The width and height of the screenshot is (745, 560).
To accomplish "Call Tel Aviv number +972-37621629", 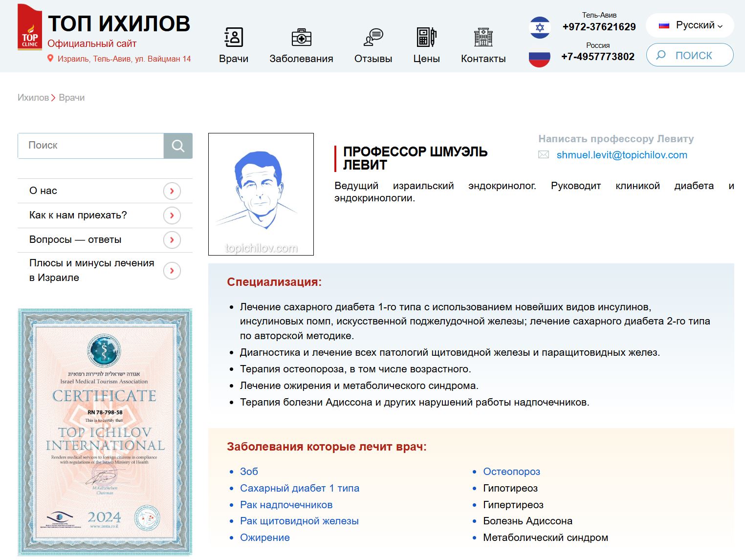I will (x=599, y=27).
